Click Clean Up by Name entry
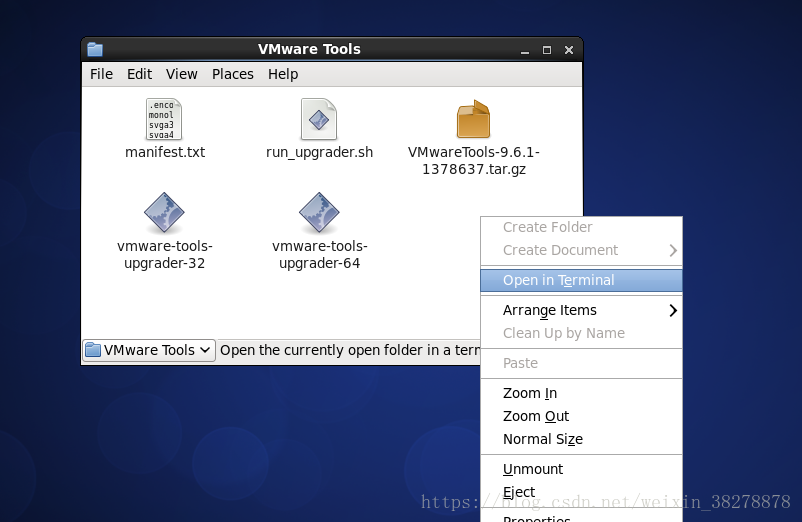Screen dimensions: 802x522 (582, 333)
